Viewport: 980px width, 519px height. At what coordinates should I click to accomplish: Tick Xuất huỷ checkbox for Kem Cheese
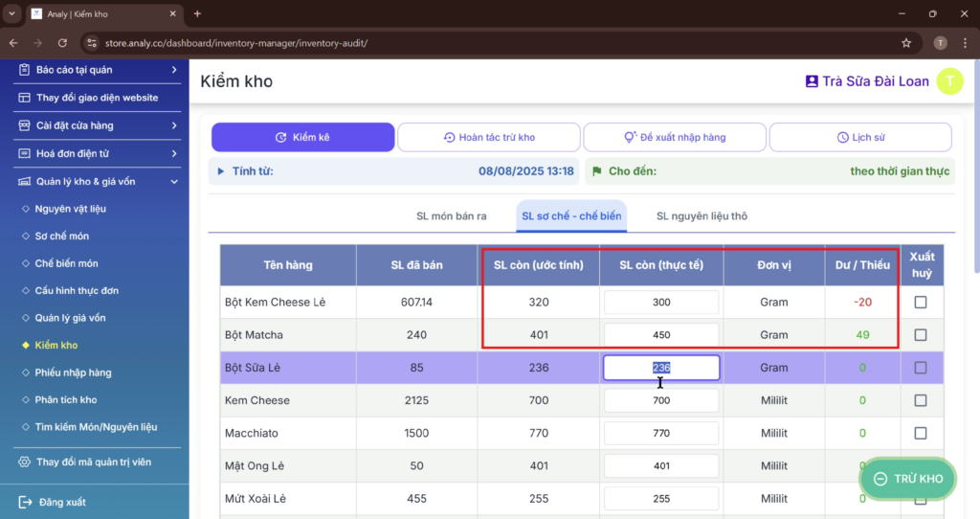(x=921, y=400)
